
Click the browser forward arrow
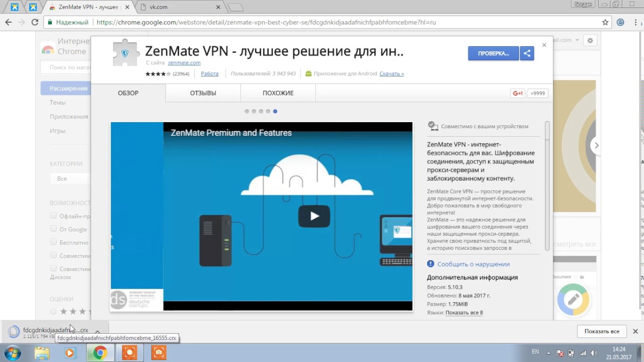coord(22,22)
